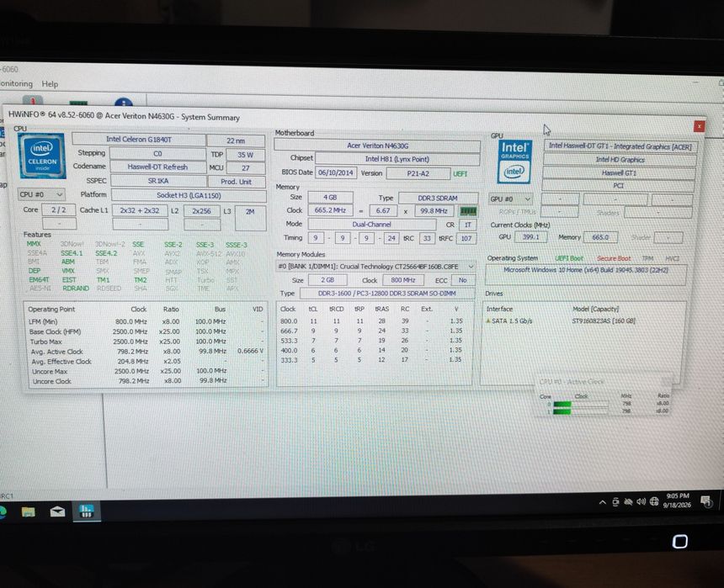Click the green UEFI label next to BIOS version
The width and height of the screenshot is (724, 588).
click(x=460, y=174)
